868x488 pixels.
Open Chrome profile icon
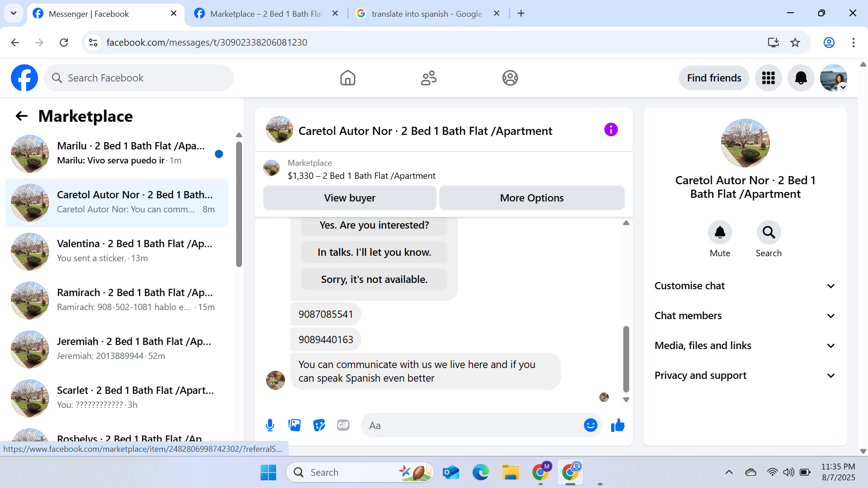(829, 42)
